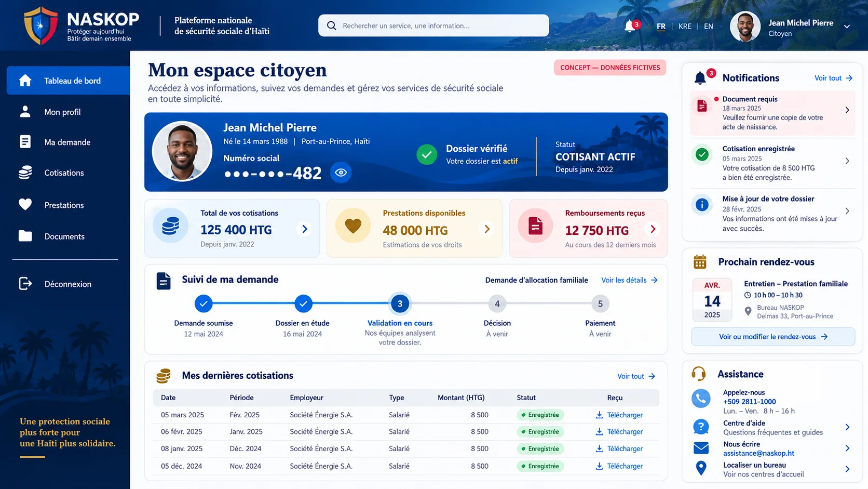Click the question mark Centre d'aide icon
Image resolution: width=868 pixels, height=489 pixels.
[x=701, y=427]
